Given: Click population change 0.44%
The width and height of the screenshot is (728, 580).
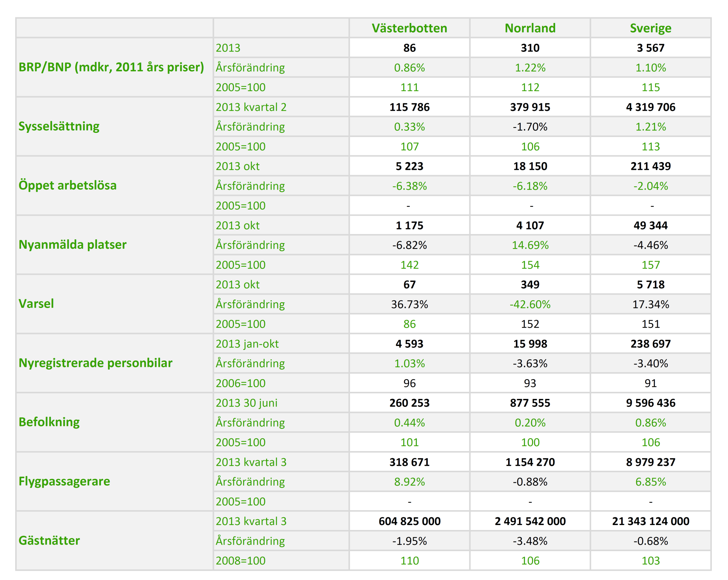Looking at the screenshot, I should pyautogui.click(x=409, y=423).
